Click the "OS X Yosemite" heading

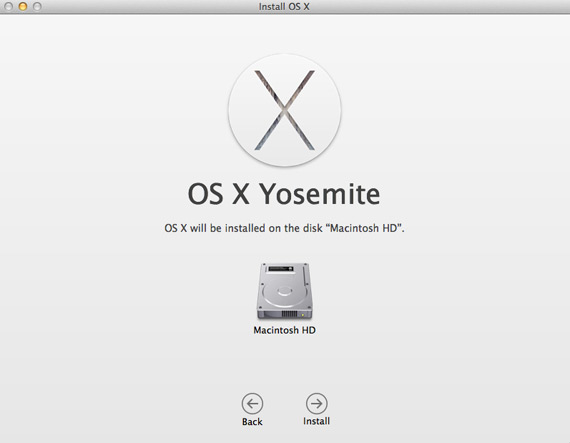click(x=284, y=194)
